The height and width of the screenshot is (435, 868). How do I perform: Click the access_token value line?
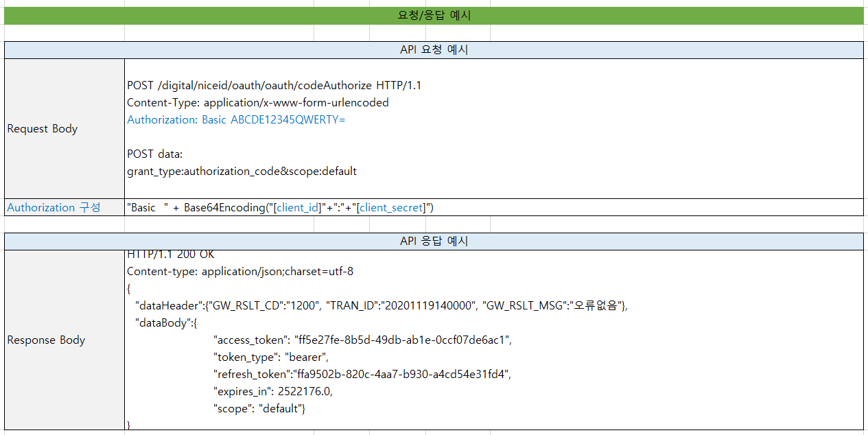[x=363, y=340]
